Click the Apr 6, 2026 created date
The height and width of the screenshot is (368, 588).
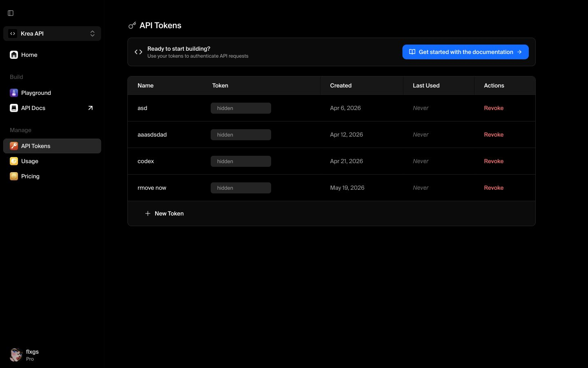tap(345, 108)
